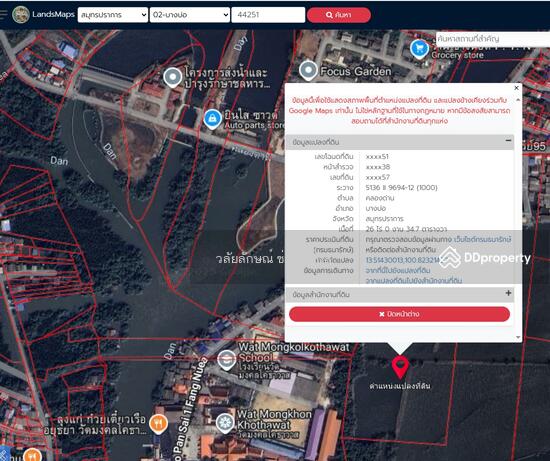
Task: Select the red land parcel location pin
Action: [400, 367]
